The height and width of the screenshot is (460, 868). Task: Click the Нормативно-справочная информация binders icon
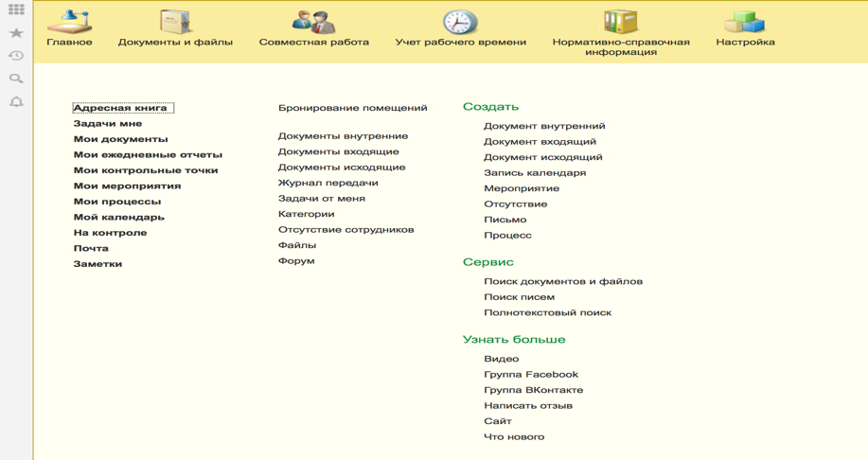[x=621, y=22]
